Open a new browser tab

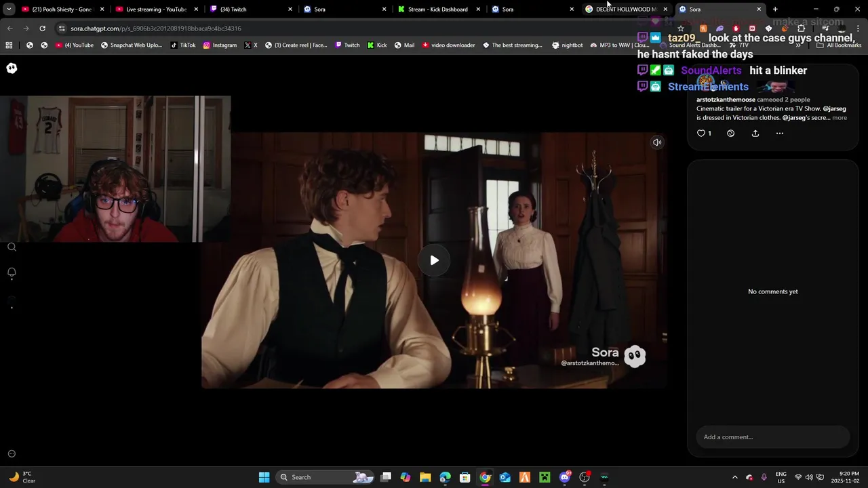click(775, 9)
